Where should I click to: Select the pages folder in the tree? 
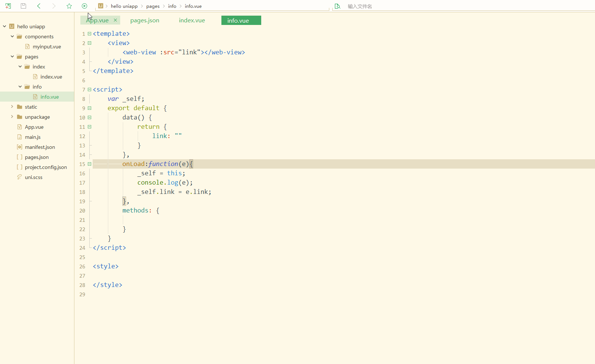click(x=32, y=57)
